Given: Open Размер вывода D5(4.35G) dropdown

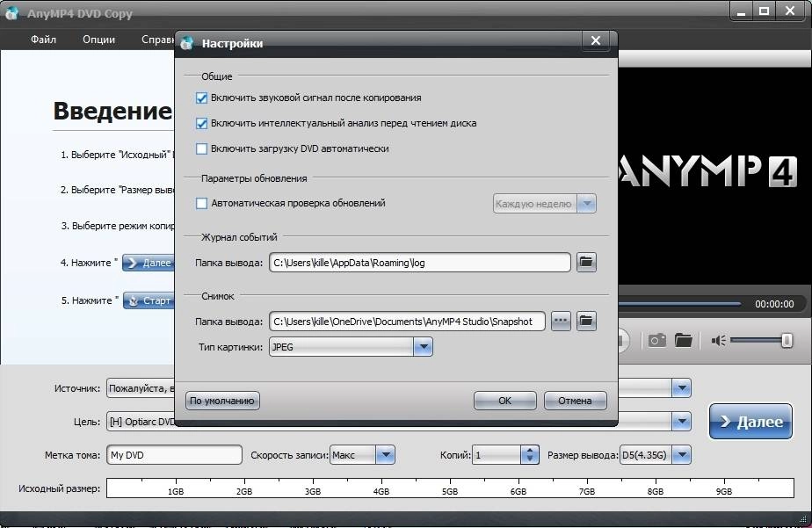Looking at the screenshot, I should pyautogui.click(x=682, y=455).
